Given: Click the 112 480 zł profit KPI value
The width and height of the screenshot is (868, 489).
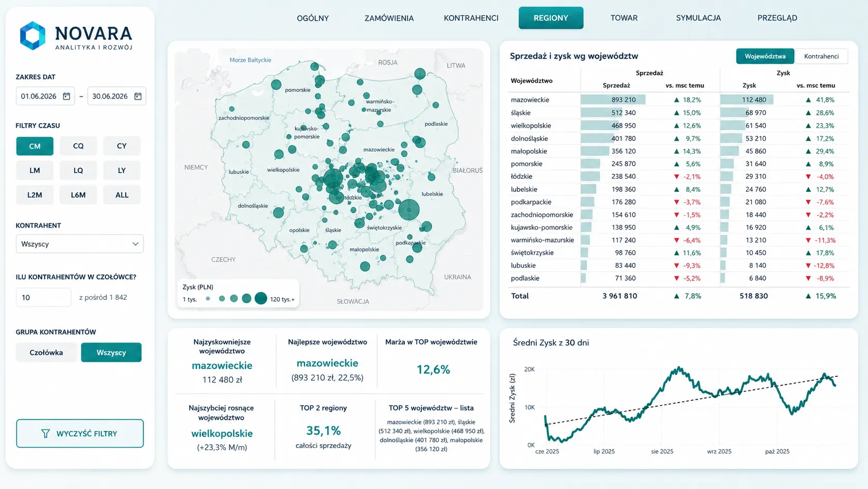Looking at the screenshot, I should (222, 380).
